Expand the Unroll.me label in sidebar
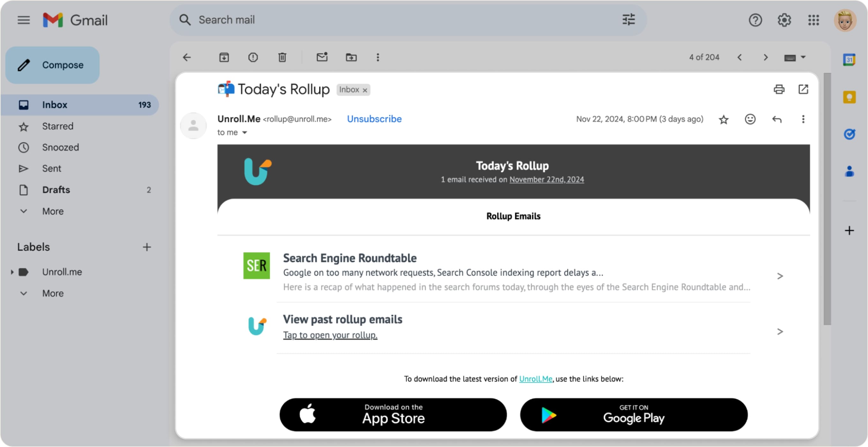This screenshot has height=447, width=868. point(12,272)
